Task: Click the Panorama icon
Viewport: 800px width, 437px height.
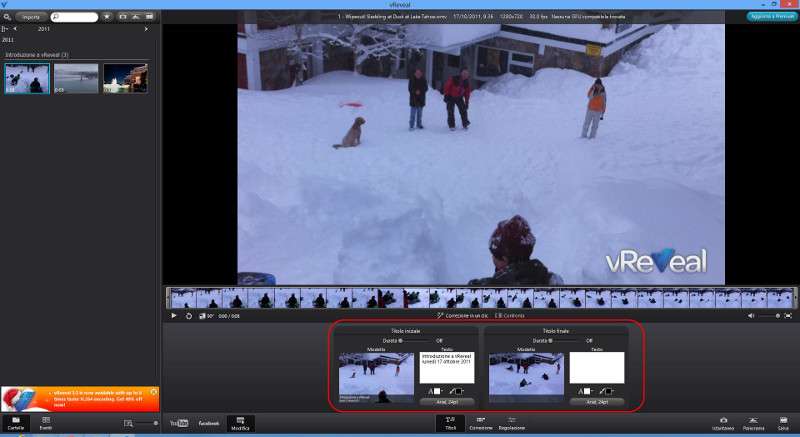Action: click(753, 422)
